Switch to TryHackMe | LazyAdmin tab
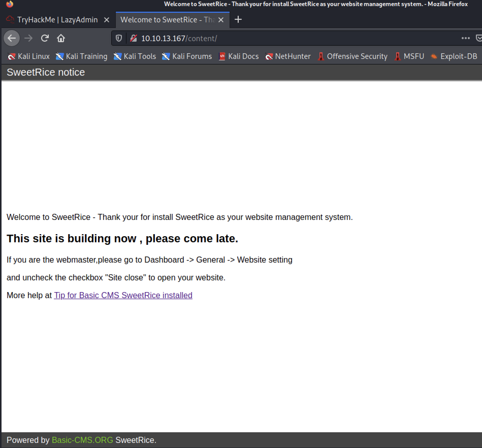Screen dimensions: 482x448 point(58,20)
